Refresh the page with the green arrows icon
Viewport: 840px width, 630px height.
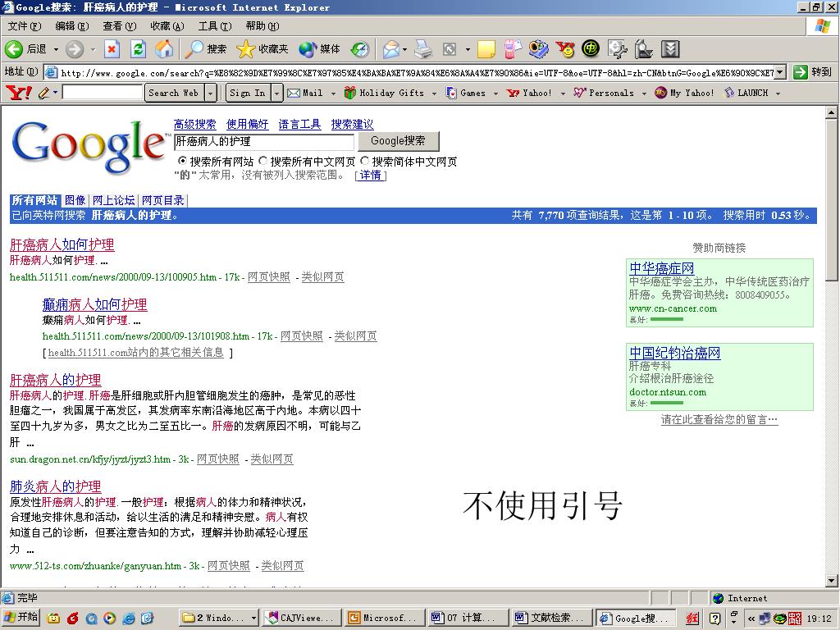pos(138,49)
